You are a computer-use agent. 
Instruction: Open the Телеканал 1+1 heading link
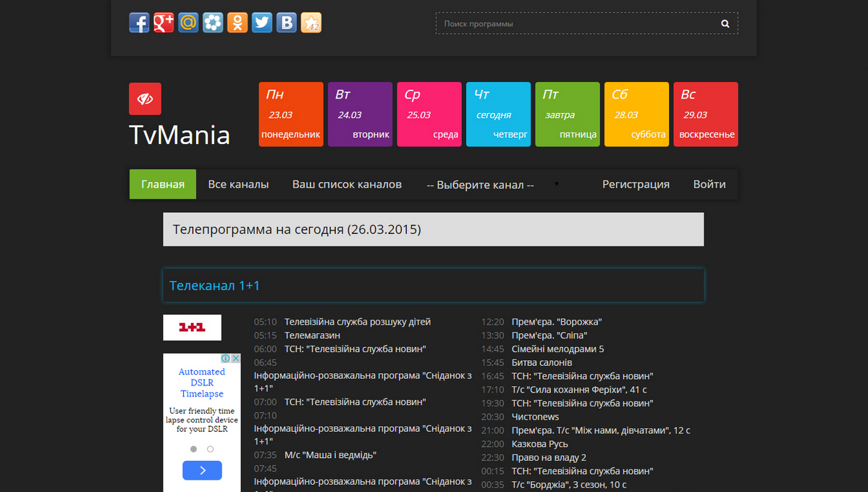click(x=215, y=285)
